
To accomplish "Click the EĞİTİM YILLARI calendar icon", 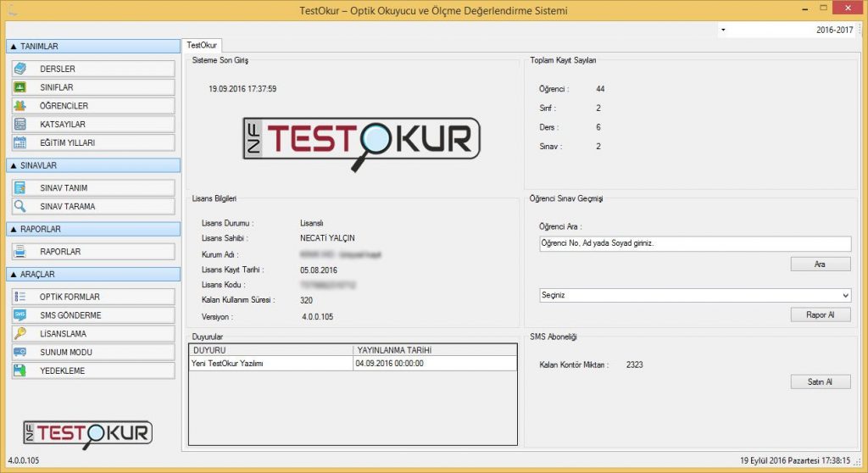I will point(20,142).
